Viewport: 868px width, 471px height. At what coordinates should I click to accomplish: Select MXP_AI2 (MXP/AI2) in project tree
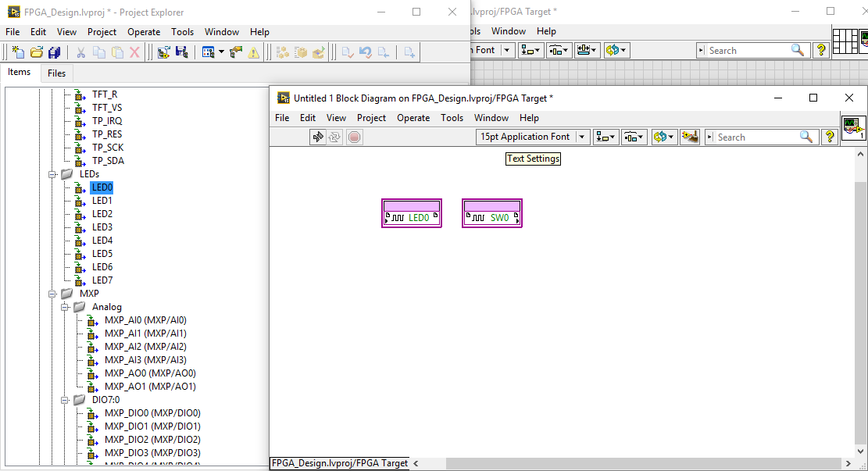pos(145,347)
